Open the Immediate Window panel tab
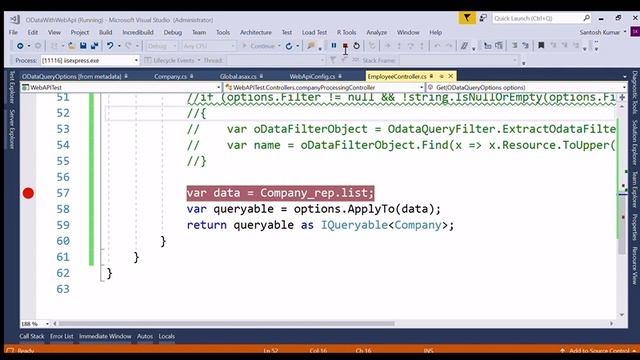Screen dimensions: 640x360 pos(105,336)
